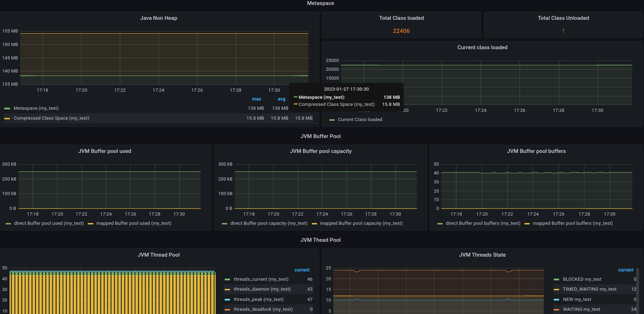
Task: Click the WAITING my_test legend color dash
Action: [x=556, y=309]
